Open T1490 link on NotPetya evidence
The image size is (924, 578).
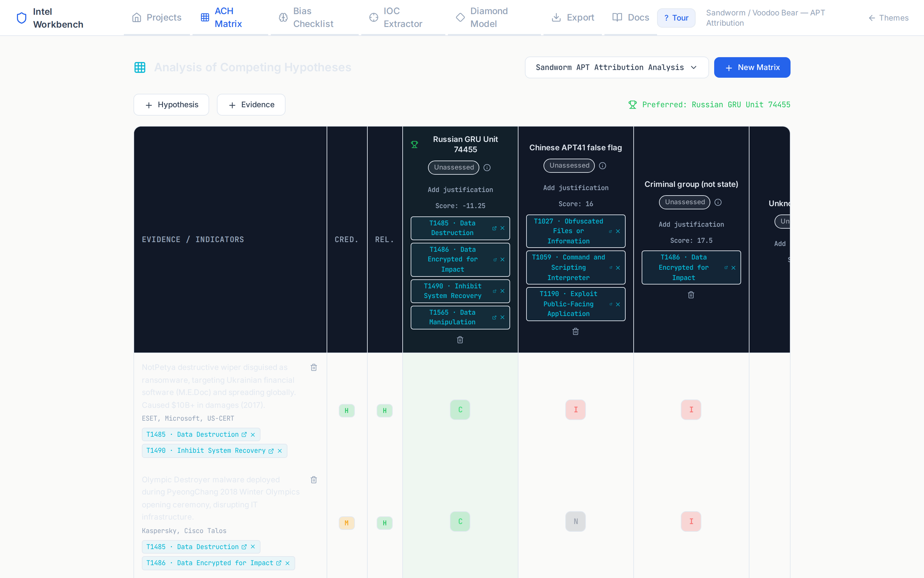click(x=271, y=451)
